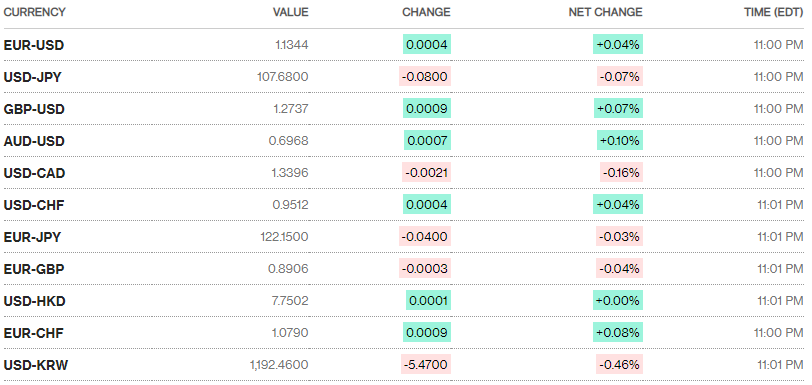Click the 11:00 PM time in AUD-USD row
The height and width of the screenshot is (385, 812).
(779, 141)
